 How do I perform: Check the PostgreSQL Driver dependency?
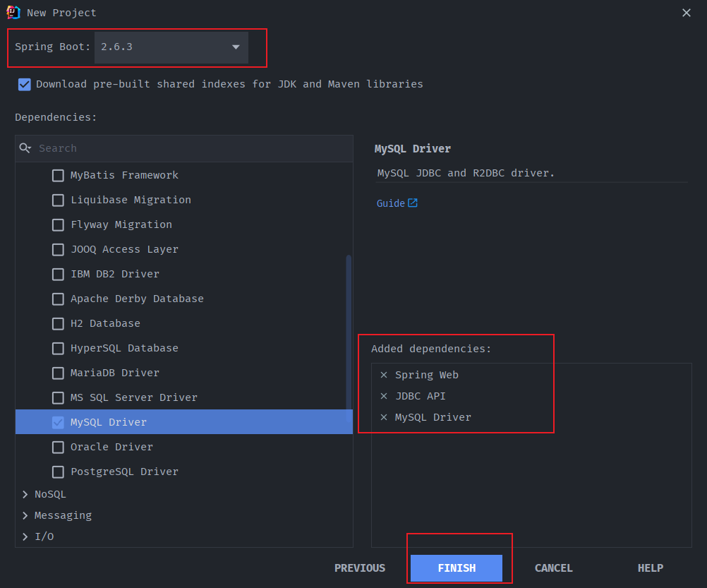pos(58,472)
